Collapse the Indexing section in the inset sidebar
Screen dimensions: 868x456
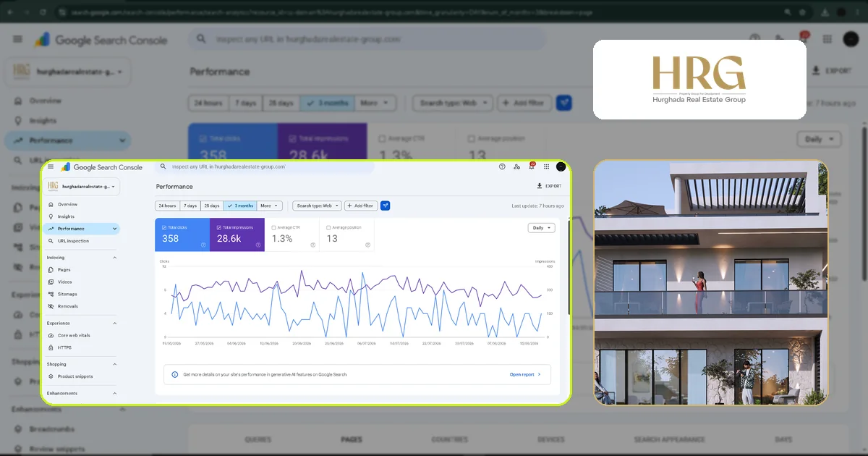click(x=114, y=258)
